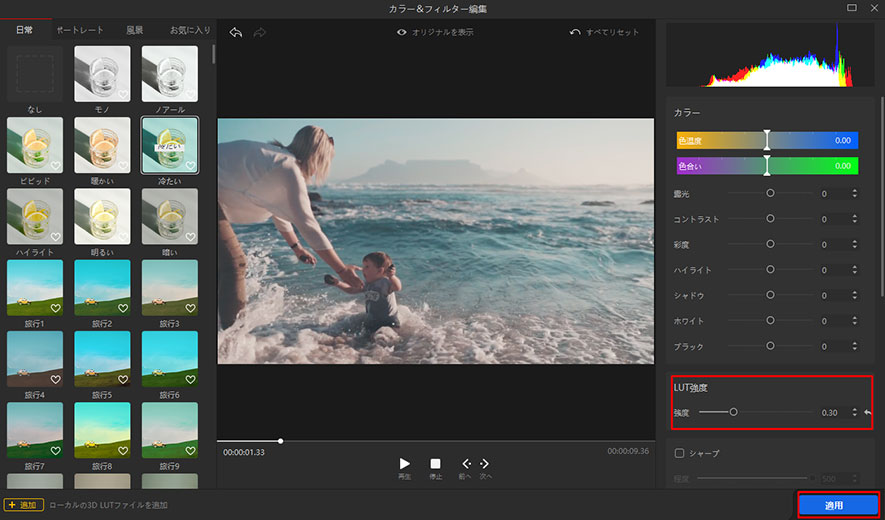This screenshot has height=520, width=885.
Task: Toggle favorite heart on 冷たい filter
Action: 190,166
